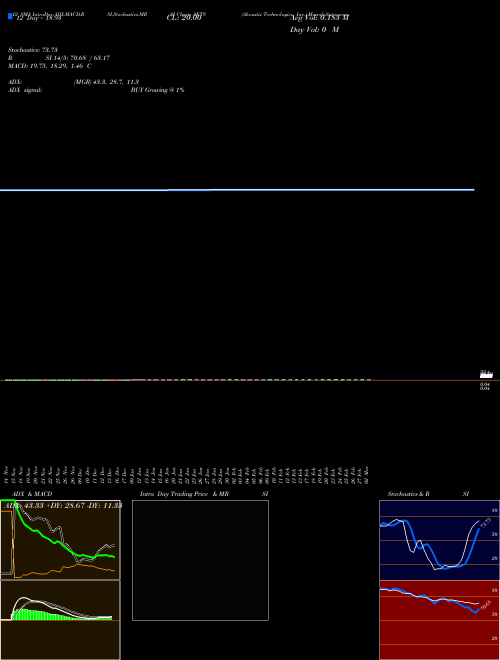
Task: Click the "SI 14/3: 70.68 / 63.17" line
Action: pos(78,58)
